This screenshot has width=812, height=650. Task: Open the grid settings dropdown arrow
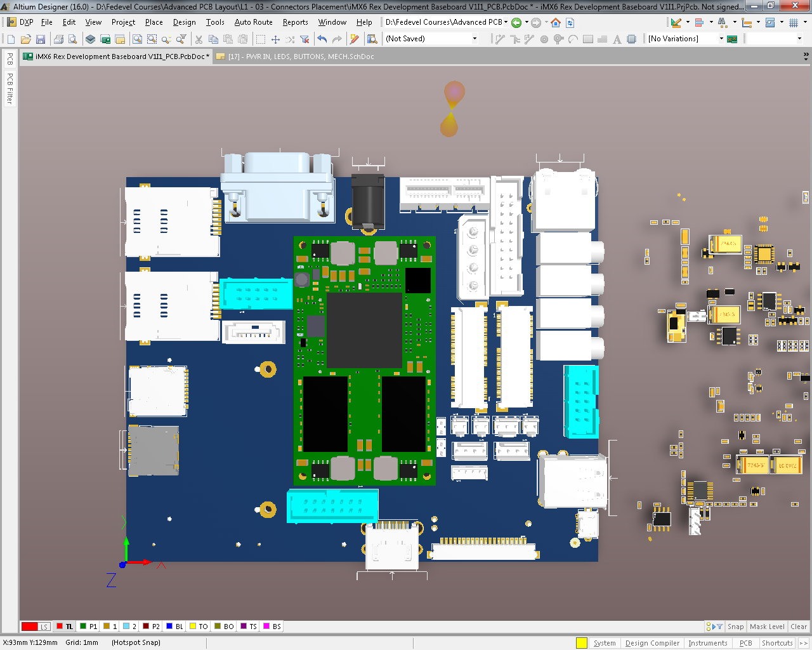tap(806, 22)
